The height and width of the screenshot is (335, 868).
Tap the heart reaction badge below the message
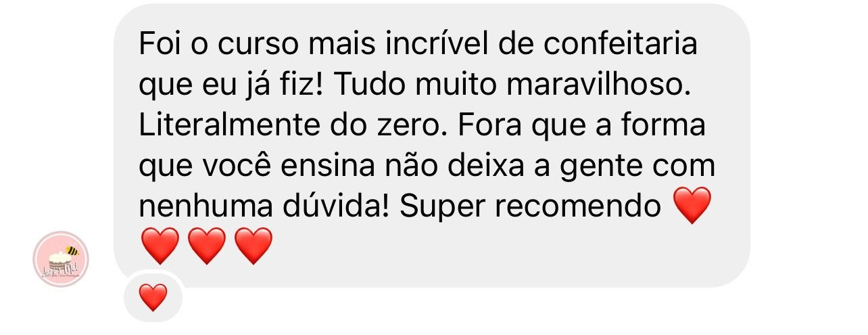tap(153, 297)
